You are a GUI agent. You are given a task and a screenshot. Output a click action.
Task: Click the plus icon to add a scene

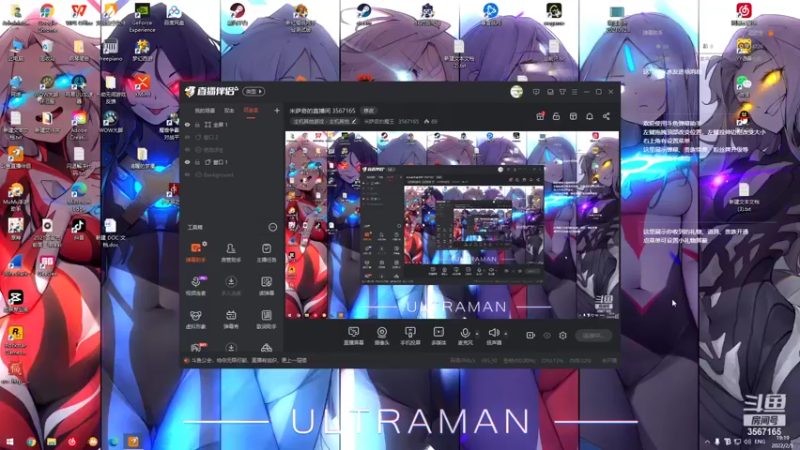point(277,110)
